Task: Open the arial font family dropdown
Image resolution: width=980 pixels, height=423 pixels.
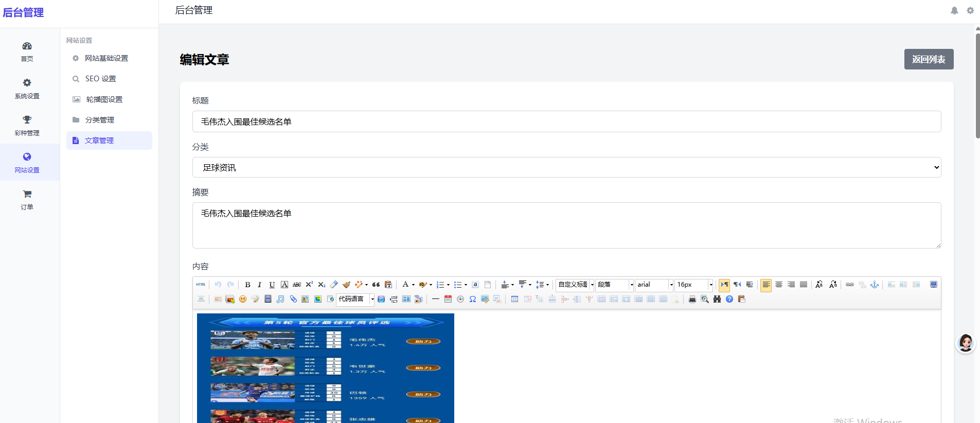Action: click(654, 285)
